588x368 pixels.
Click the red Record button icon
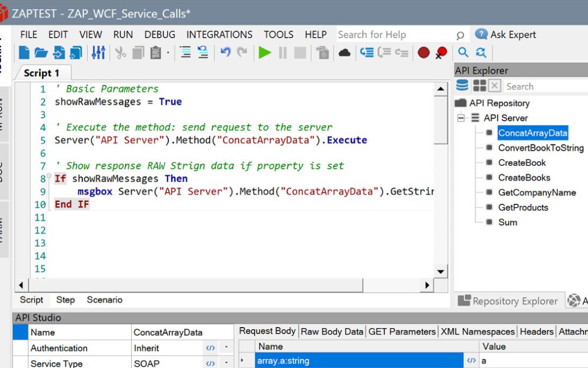(x=424, y=53)
